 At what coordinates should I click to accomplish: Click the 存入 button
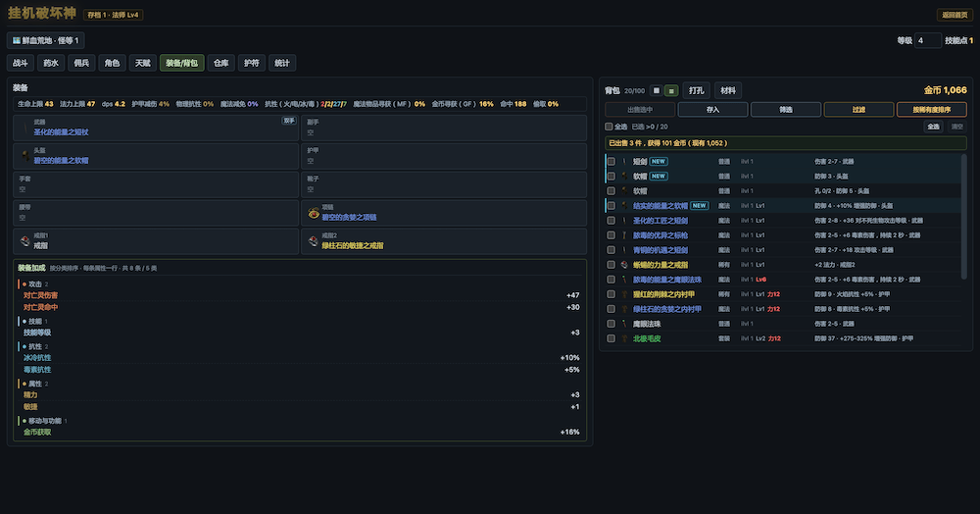point(713,110)
